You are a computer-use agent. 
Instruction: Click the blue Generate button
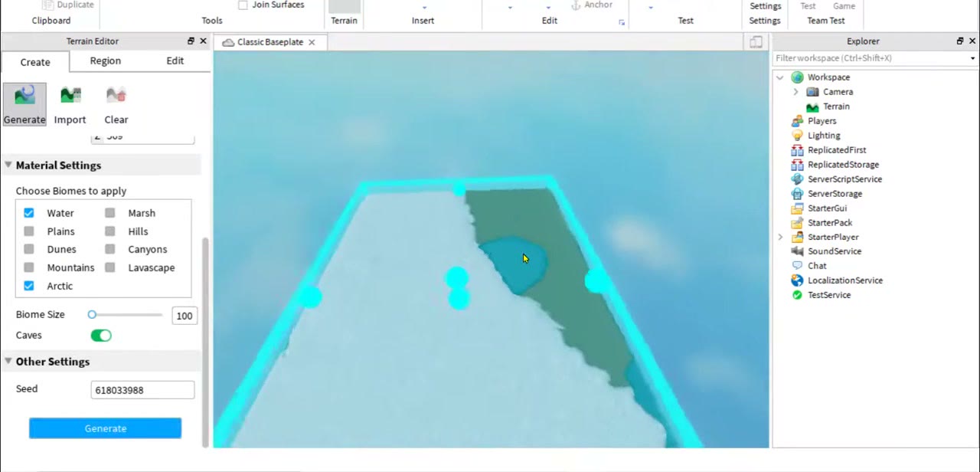click(x=106, y=428)
